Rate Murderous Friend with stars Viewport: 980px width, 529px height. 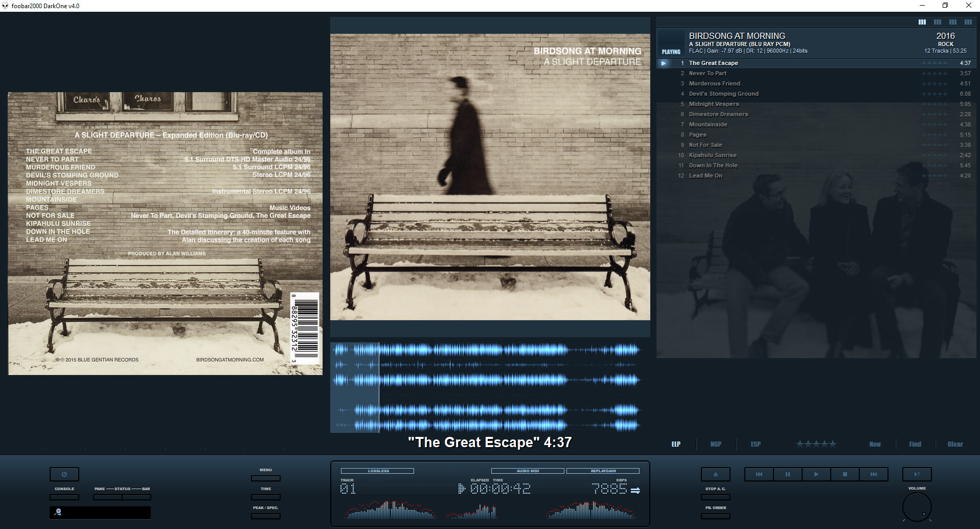pos(935,83)
